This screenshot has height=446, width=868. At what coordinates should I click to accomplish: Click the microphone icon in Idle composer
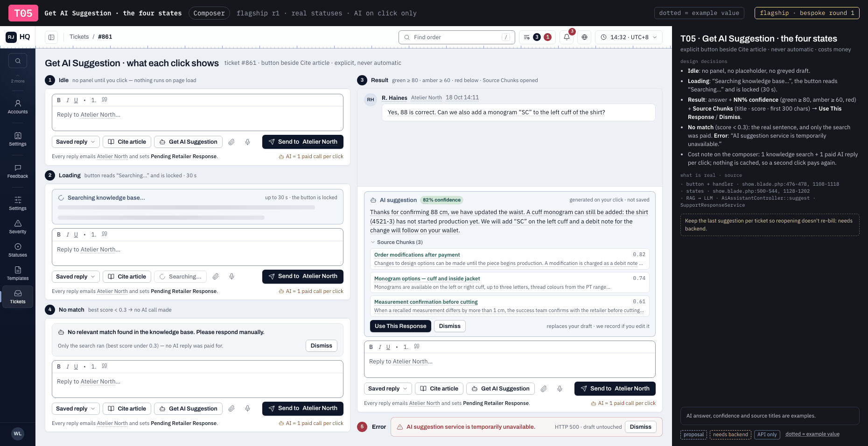point(248,142)
